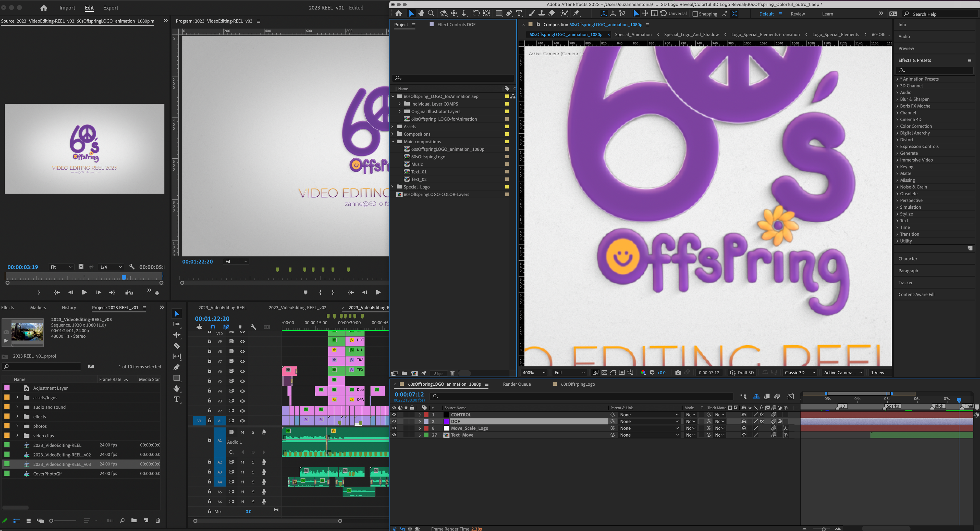The image size is (980, 531).
Task: Open the Tracker panel
Action: [905, 282]
